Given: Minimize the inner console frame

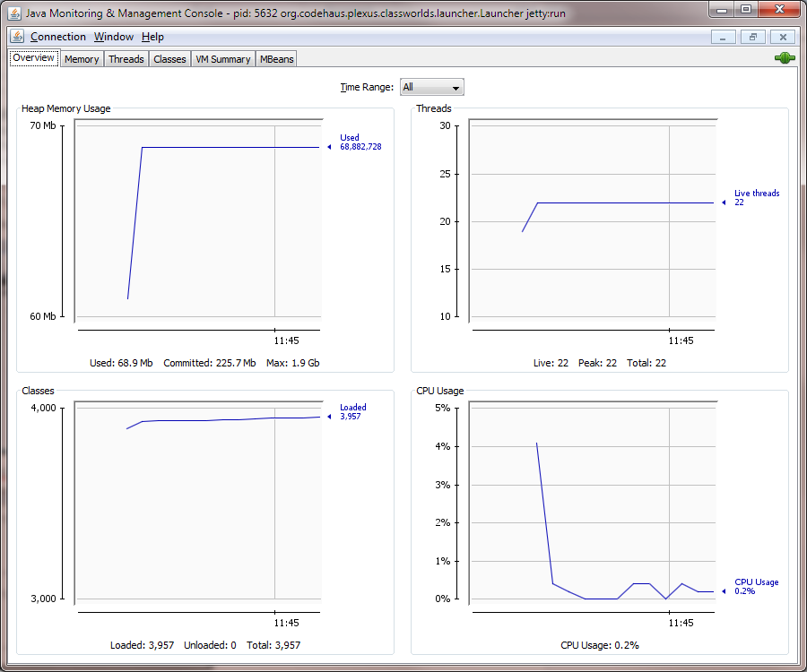Looking at the screenshot, I should click(x=725, y=37).
